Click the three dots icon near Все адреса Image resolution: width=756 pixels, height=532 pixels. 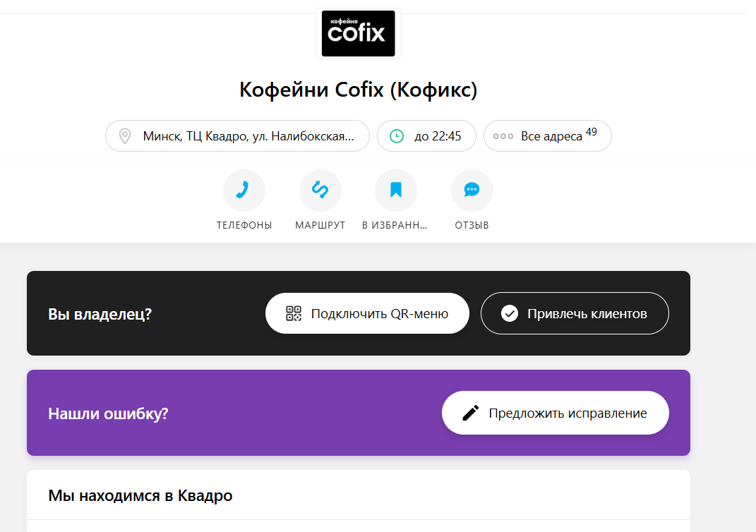[x=503, y=136]
